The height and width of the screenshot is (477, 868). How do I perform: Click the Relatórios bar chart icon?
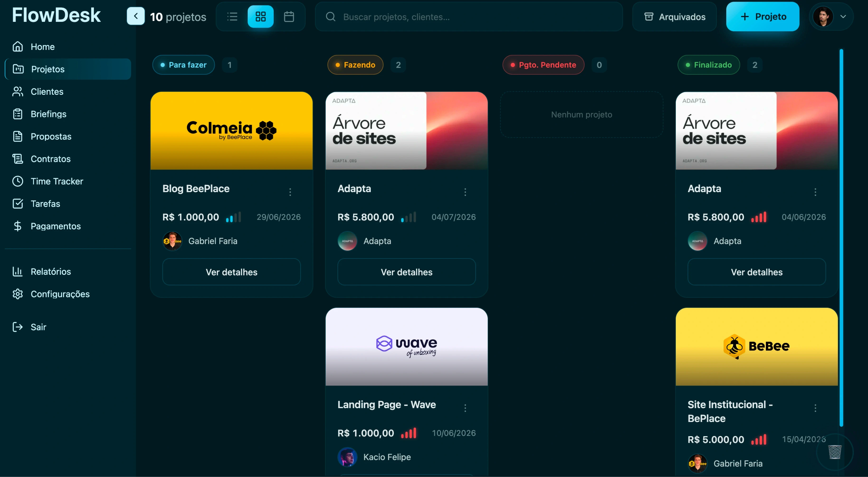click(x=18, y=272)
